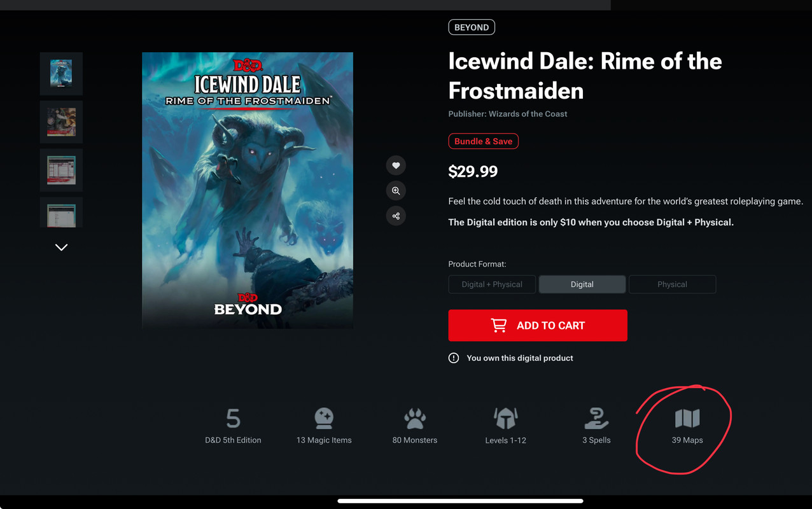Open image zoom magnifier icon
Screen dimensions: 812x509
(396, 191)
